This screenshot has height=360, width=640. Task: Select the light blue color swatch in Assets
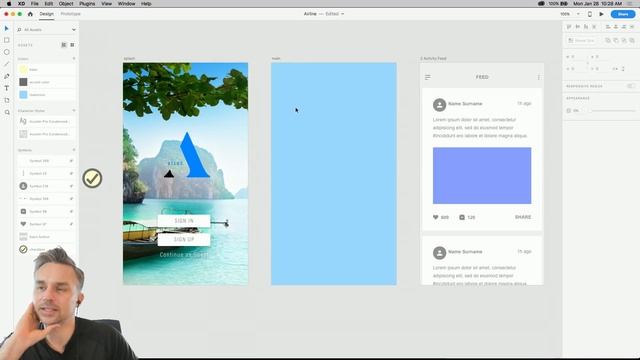tap(23, 95)
